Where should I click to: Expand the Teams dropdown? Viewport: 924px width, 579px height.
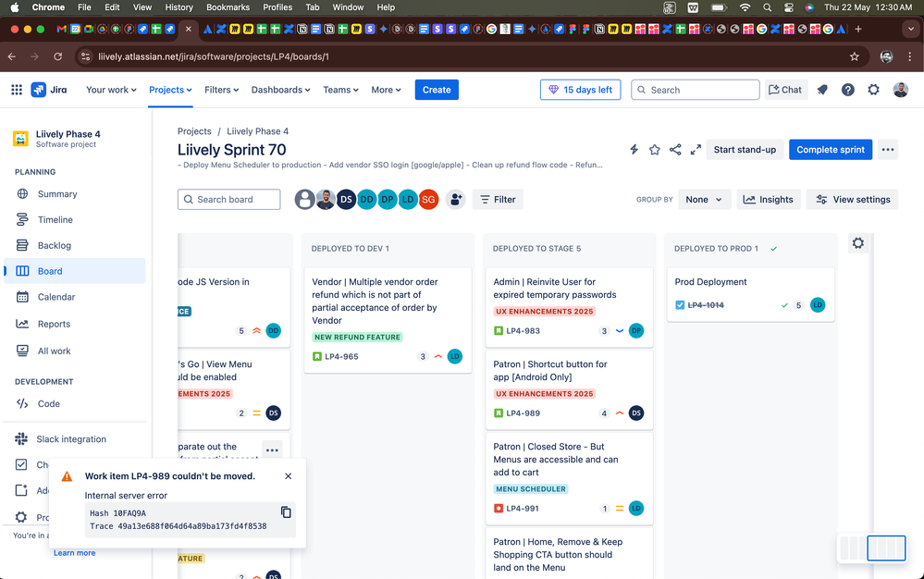click(x=340, y=90)
